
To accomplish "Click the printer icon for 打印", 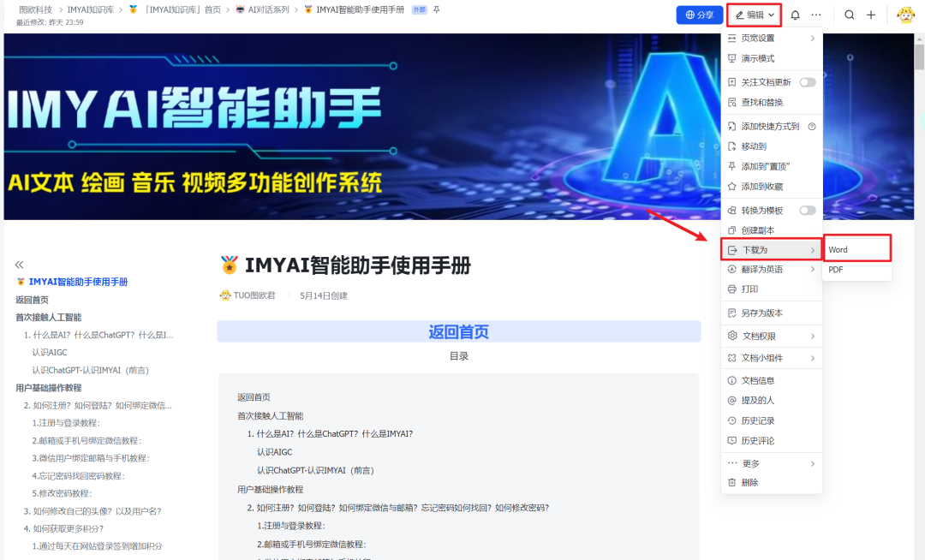I will click(x=732, y=289).
